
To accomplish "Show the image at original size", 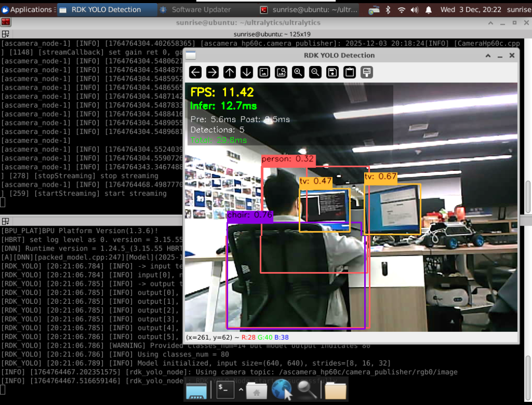I will [x=264, y=72].
